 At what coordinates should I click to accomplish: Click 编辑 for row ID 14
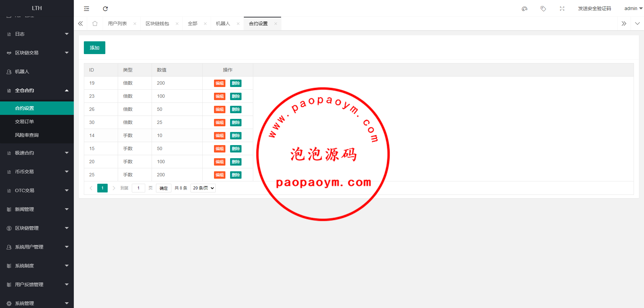coord(220,136)
